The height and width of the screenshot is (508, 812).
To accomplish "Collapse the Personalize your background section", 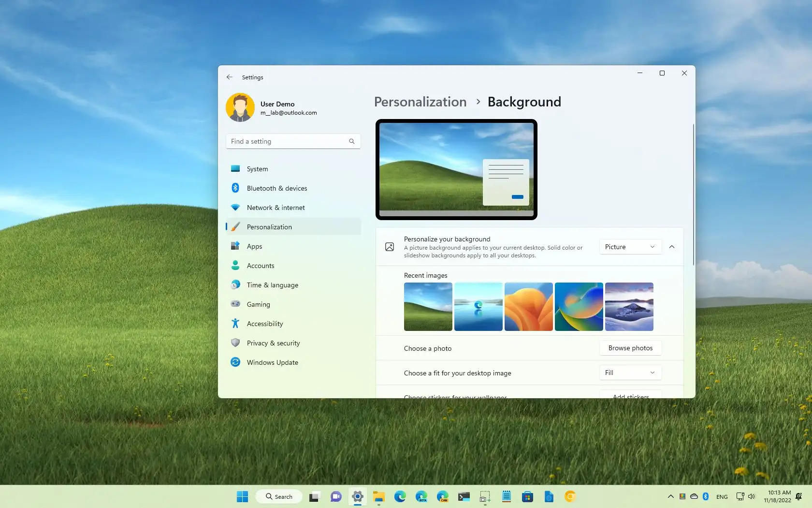I will click(x=672, y=247).
